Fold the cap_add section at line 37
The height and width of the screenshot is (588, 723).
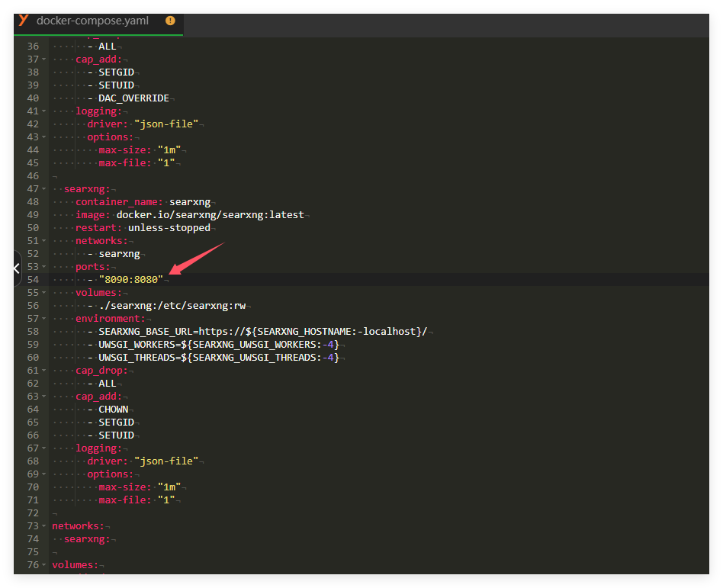[44, 59]
